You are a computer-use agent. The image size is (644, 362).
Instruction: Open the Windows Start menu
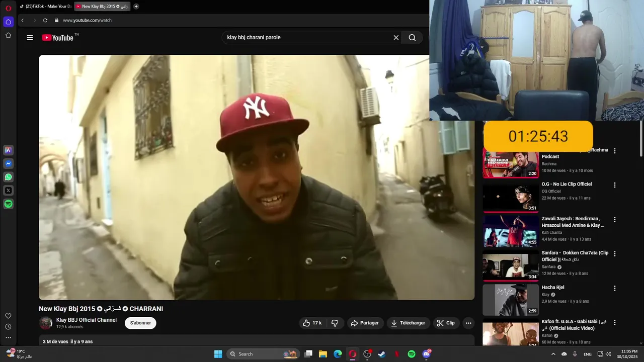(218, 354)
